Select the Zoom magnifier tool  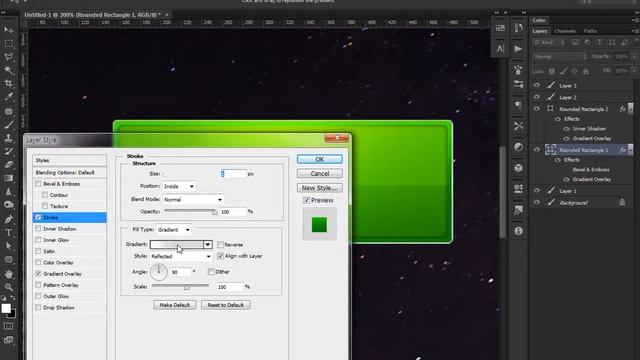(9, 287)
